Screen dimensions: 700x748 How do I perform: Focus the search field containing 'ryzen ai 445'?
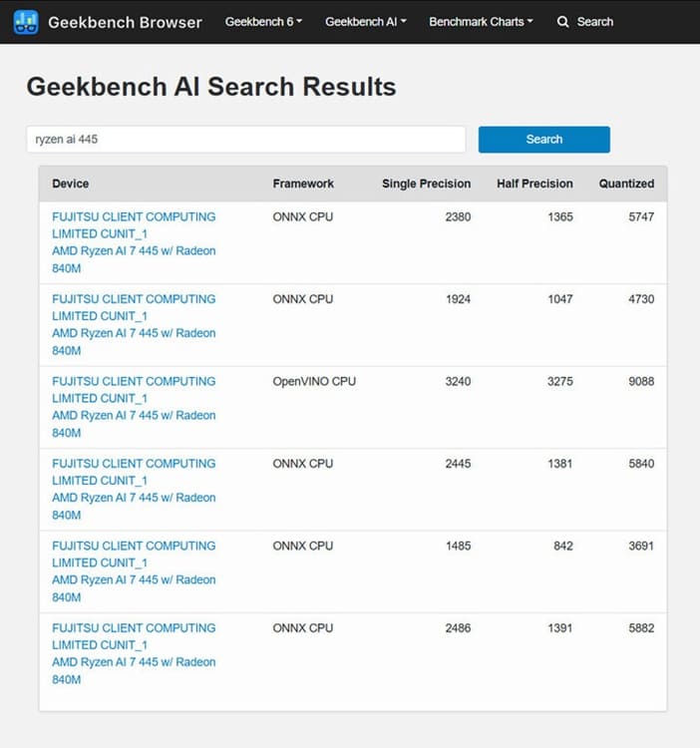coord(245,140)
